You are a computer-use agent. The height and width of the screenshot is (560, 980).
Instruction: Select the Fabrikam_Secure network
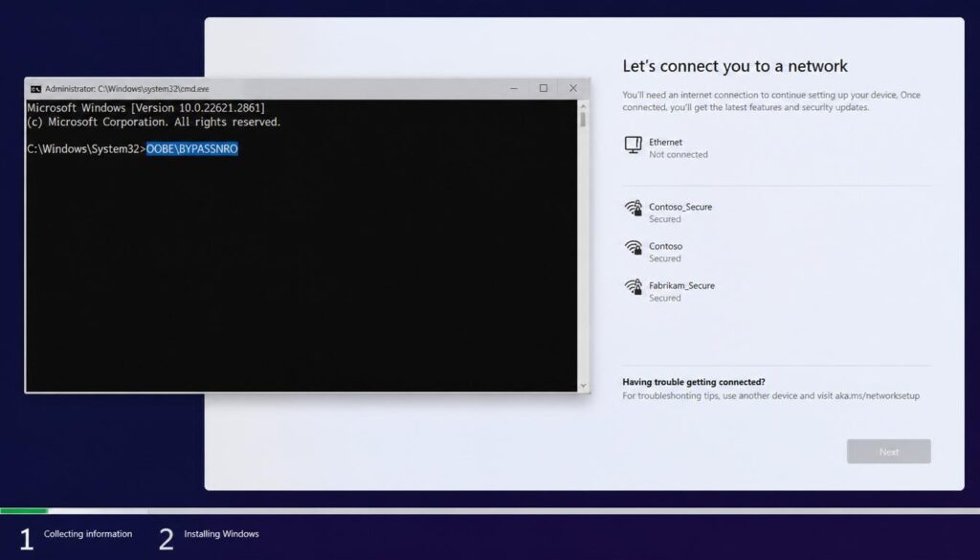[776, 291]
